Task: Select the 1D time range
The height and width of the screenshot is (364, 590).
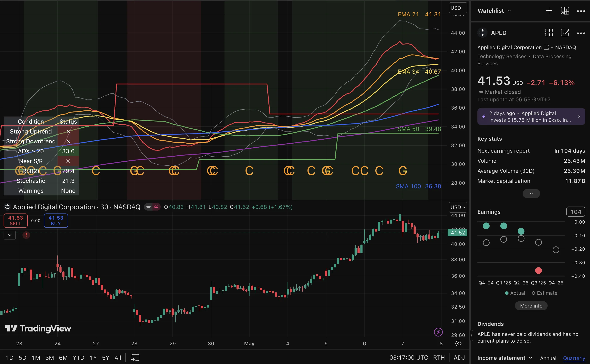Action: pos(10,358)
